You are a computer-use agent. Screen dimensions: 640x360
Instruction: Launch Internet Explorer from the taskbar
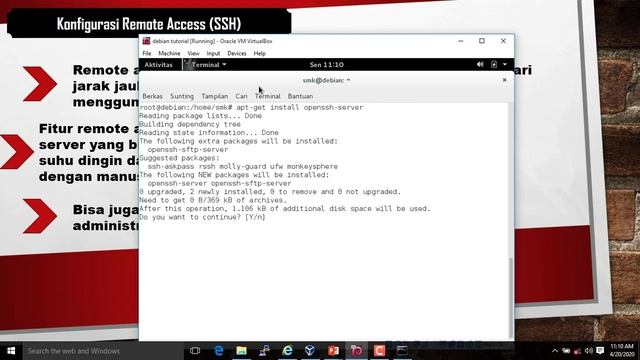pyautogui.click(x=287, y=351)
